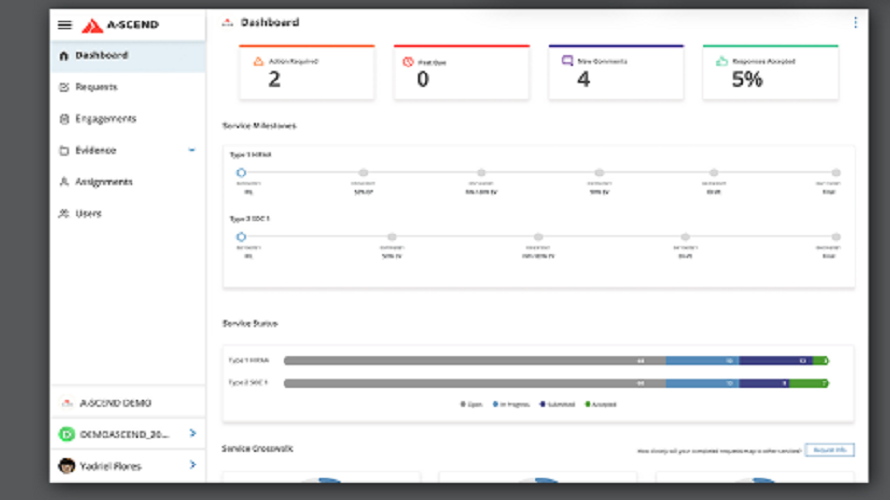Expand the Yadriel Flores user chevron
This screenshot has height=500, width=890.
tap(192, 465)
